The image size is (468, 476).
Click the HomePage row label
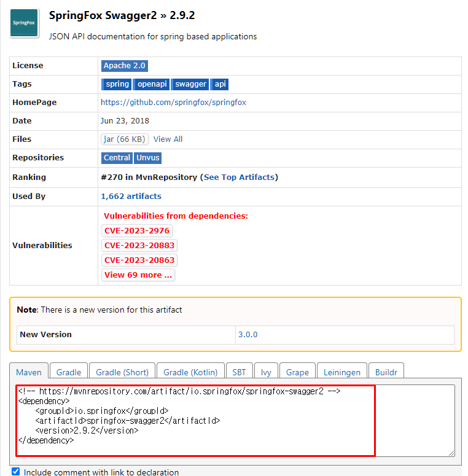tap(34, 103)
